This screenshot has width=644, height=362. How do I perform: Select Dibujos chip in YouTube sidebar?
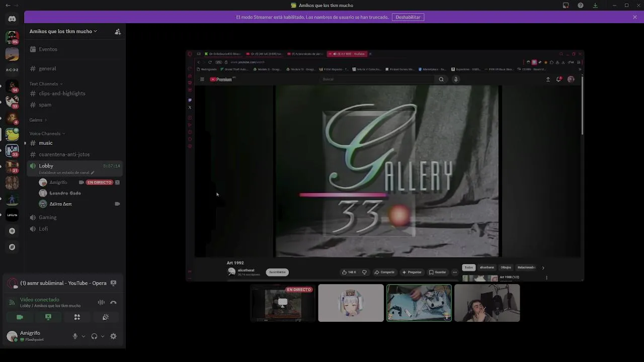tap(506, 267)
